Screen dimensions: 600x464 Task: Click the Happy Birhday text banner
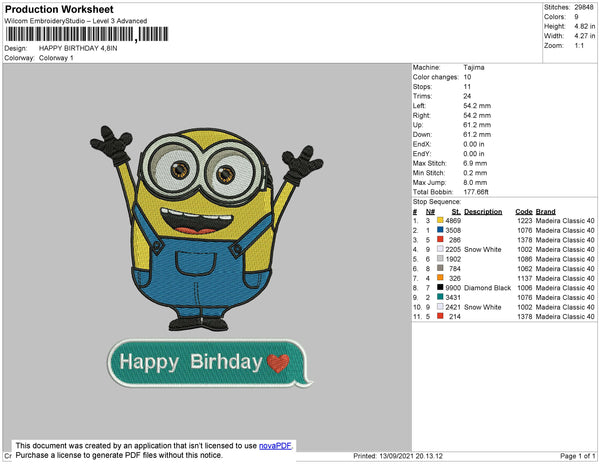(190, 362)
